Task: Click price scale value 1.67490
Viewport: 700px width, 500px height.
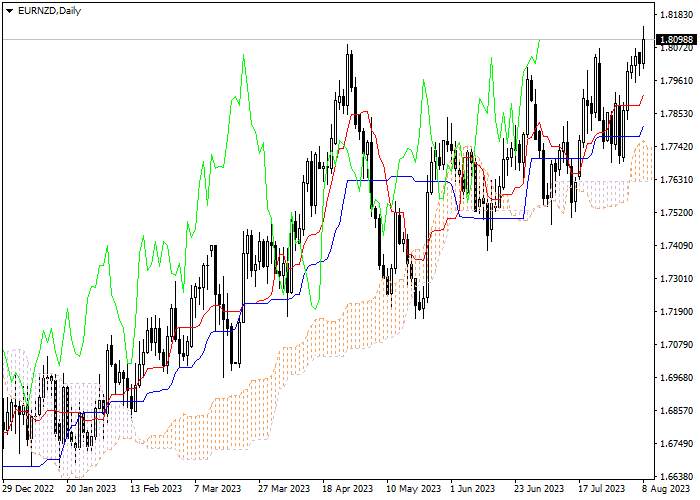Action: point(676,443)
